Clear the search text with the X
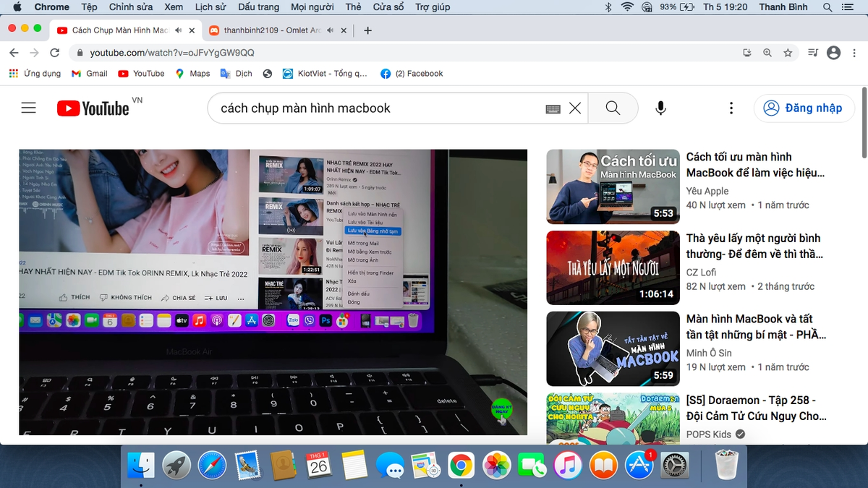This screenshot has width=868, height=488. click(x=575, y=108)
